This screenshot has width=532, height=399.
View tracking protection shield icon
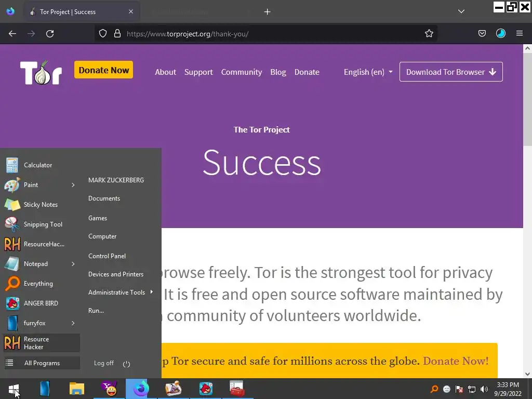(103, 34)
